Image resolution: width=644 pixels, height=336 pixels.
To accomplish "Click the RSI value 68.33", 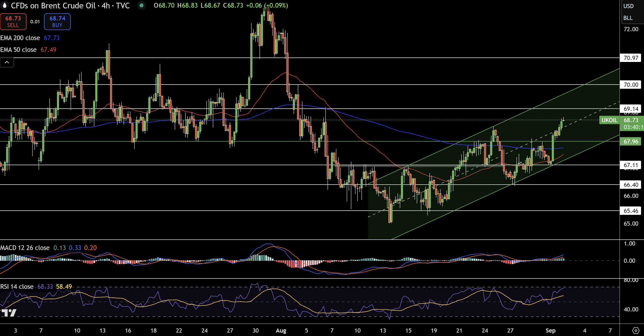I will click(45, 286).
